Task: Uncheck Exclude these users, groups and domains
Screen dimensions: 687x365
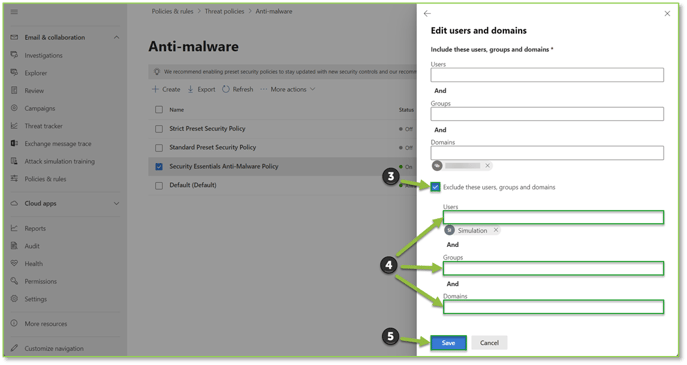Action: pos(435,187)
